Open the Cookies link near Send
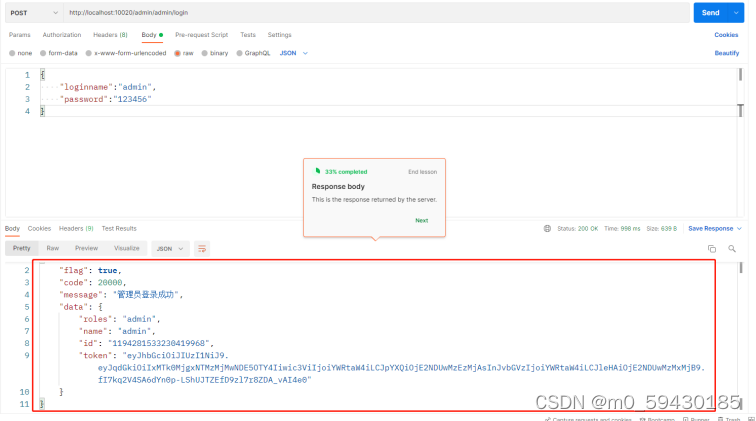The width and height of the screenshot is (756, 421). [726, 35]
